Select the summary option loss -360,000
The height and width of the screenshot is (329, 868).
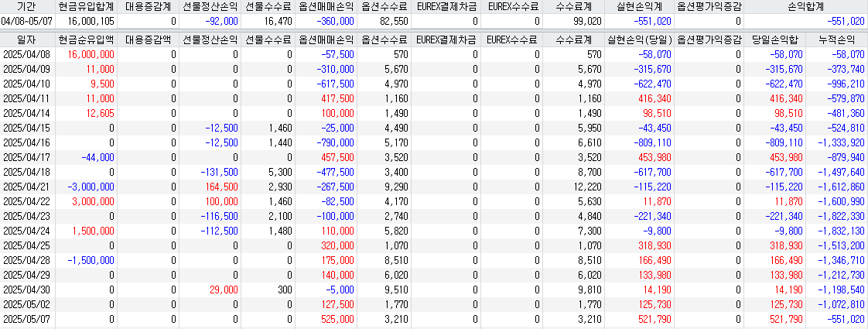coord(334,21)
